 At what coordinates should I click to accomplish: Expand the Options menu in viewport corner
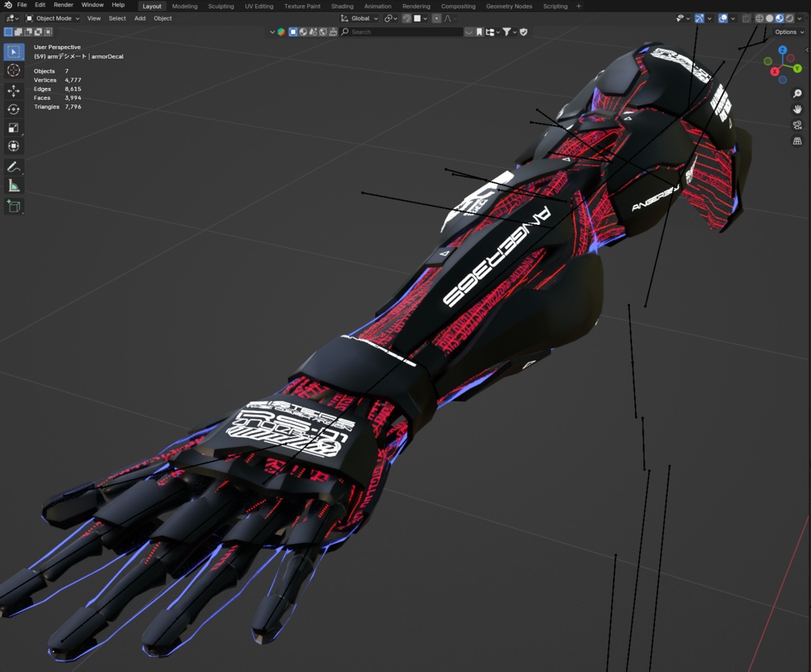tap(787, 32)
